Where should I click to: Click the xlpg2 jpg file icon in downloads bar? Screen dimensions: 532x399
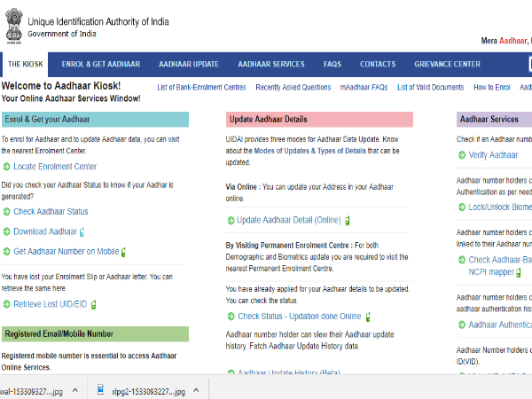[x=101, y=391]
